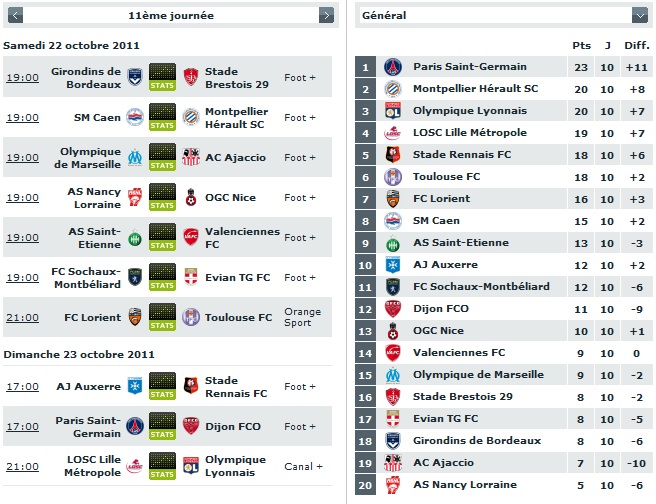Click the 21:00 link for Lorient match
656x504 pixels.
tap(23, 317)
